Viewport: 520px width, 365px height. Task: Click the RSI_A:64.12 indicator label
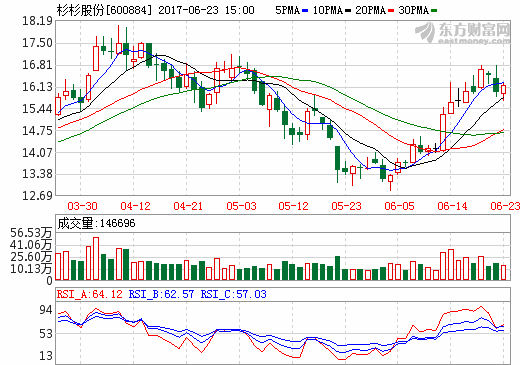(89, 294)
